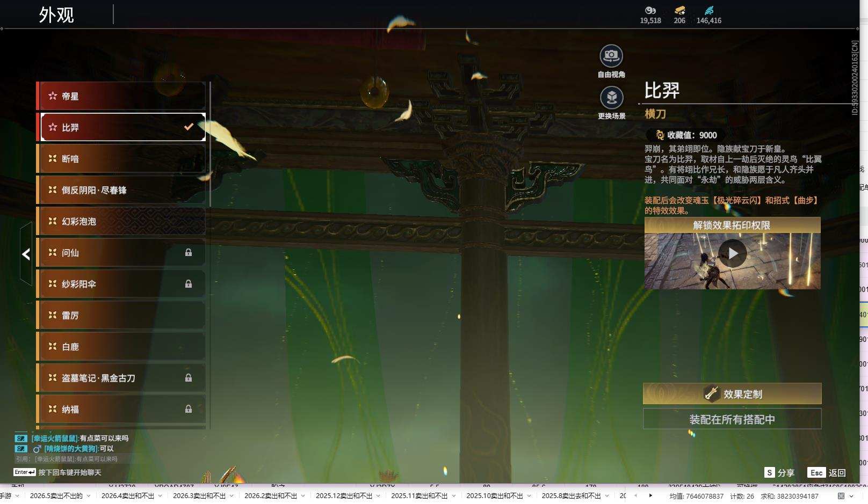Click the 分享 share button
Screen dimensions: 868x504
[x=786, y=473]
